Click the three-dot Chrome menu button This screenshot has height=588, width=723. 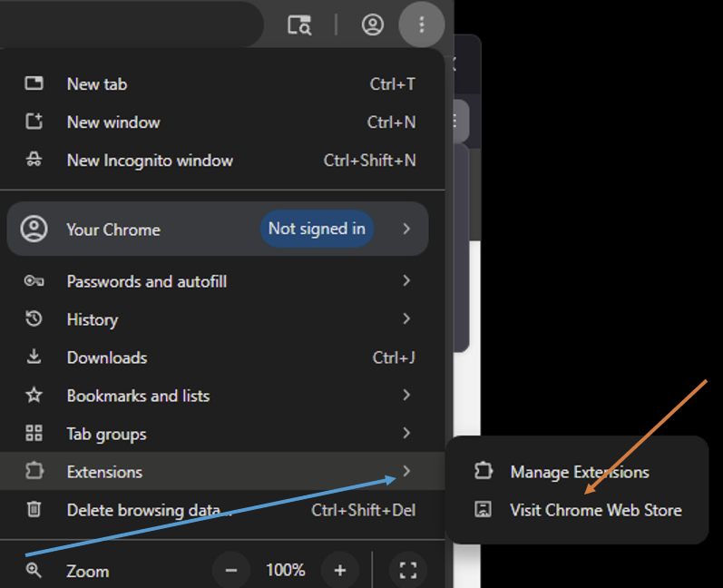click(x=422, y=24)
